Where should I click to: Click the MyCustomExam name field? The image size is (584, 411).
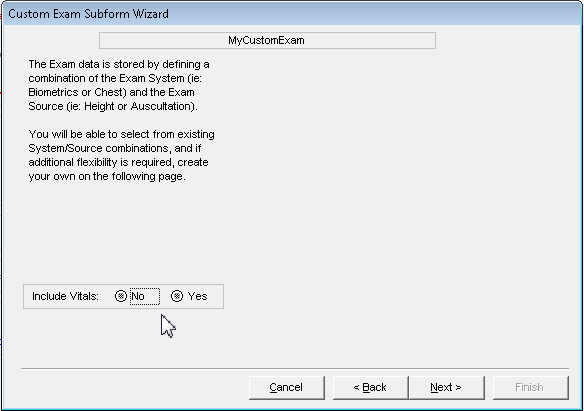[267, 40]
